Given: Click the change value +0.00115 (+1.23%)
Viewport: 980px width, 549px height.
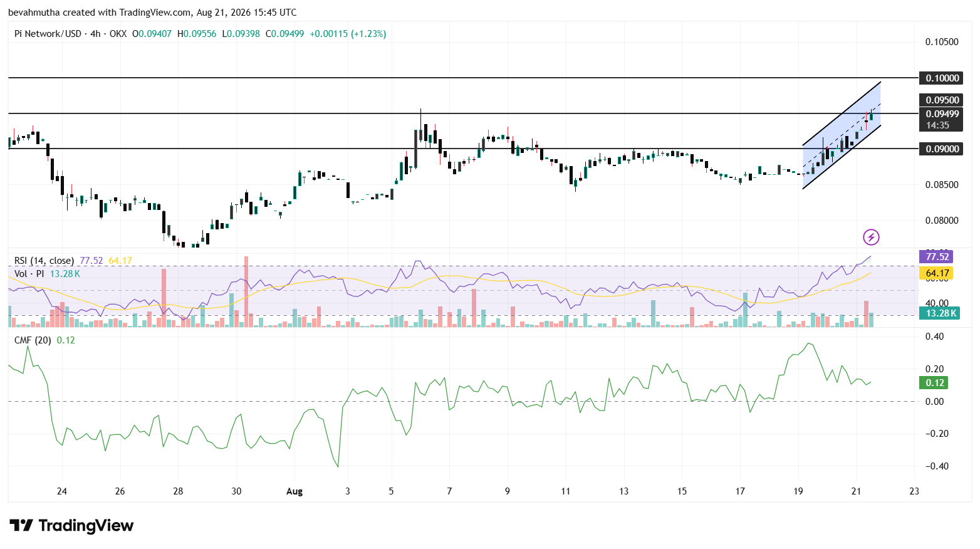Looking at the screenshot, I should coord(348,34).
